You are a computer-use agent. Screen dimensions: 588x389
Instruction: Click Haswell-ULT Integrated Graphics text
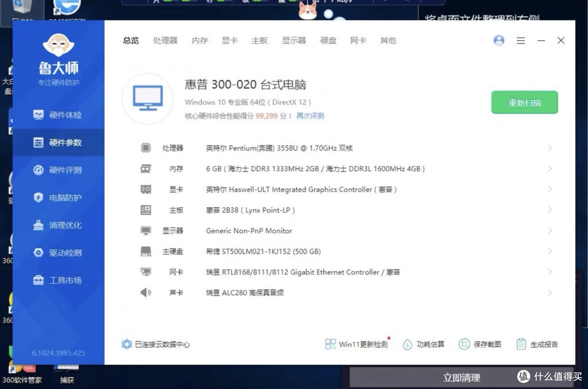pos(301,189)
